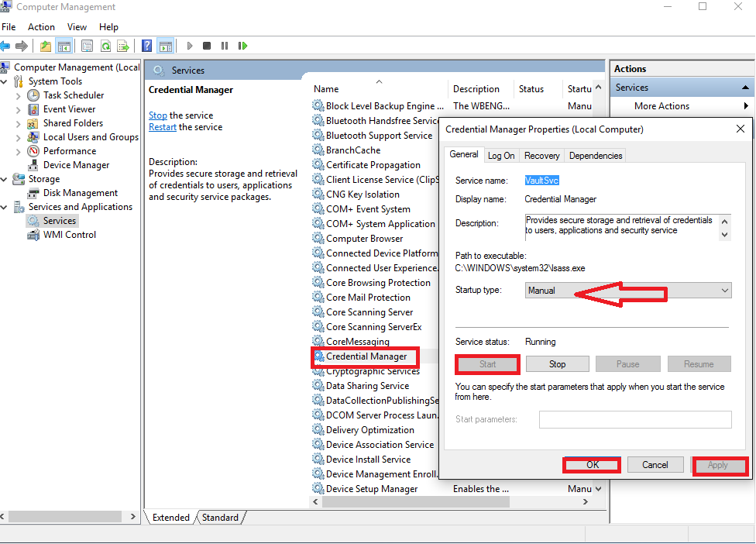
Task: Click the Stop button for Credential Manager
Action: [557, 363]
